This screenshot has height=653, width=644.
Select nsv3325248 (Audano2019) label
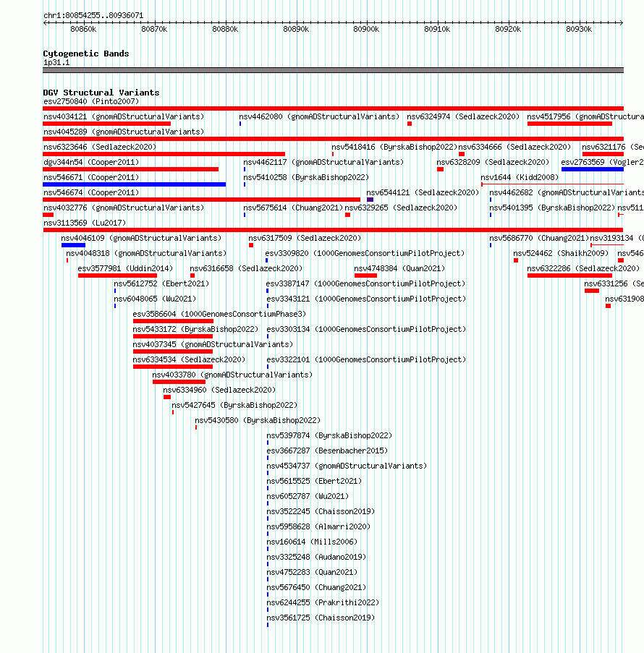[316, 558]
